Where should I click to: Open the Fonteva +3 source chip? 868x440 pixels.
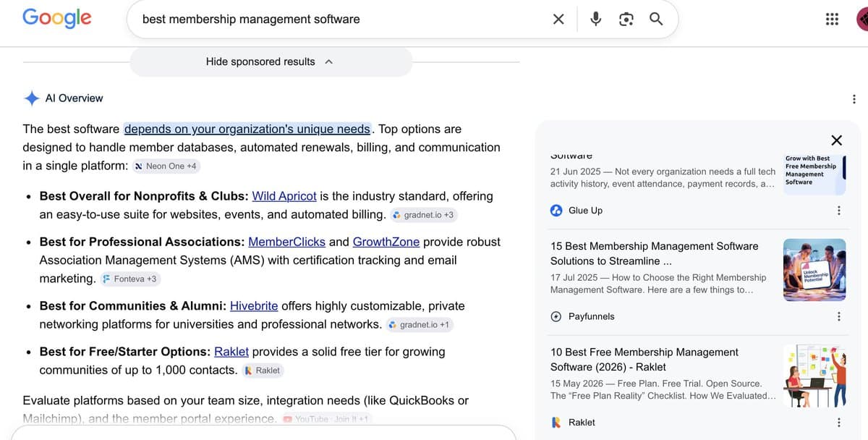coord(129,279)
